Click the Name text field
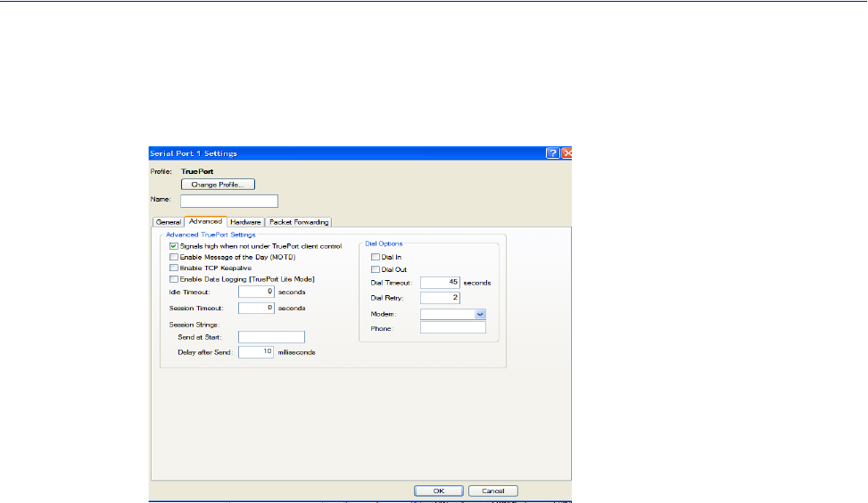The image size is (868, 503). click(x=229, y=201)
